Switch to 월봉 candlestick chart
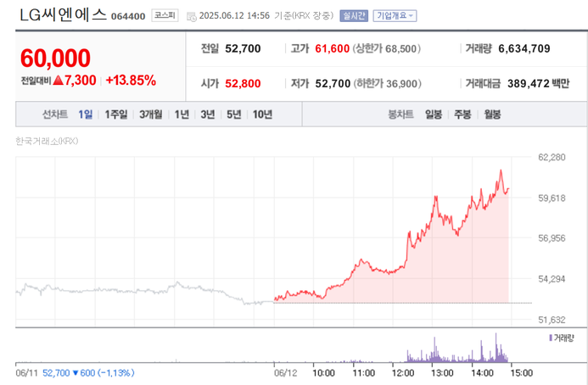 click(492, 114)
